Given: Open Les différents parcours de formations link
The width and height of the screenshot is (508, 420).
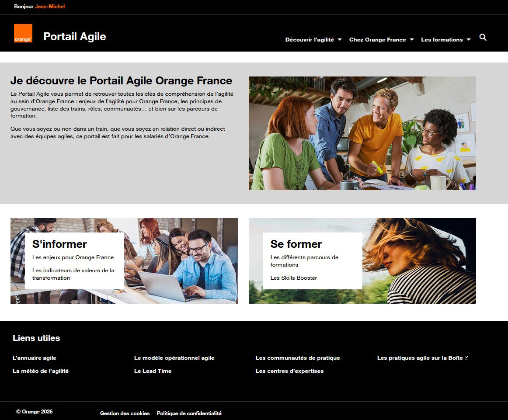Looking at the screenshot, I should click(304, 261).
